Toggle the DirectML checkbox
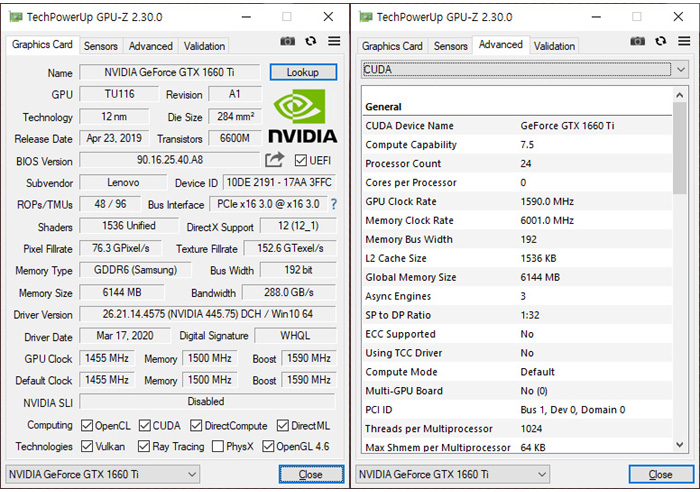This screenshot has width=700, height=492. [x=283, y=425]
